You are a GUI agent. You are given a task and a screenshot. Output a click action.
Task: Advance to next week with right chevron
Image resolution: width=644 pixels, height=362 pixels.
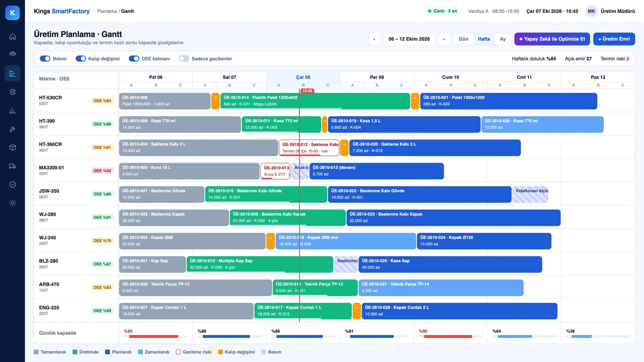[444, 39]
